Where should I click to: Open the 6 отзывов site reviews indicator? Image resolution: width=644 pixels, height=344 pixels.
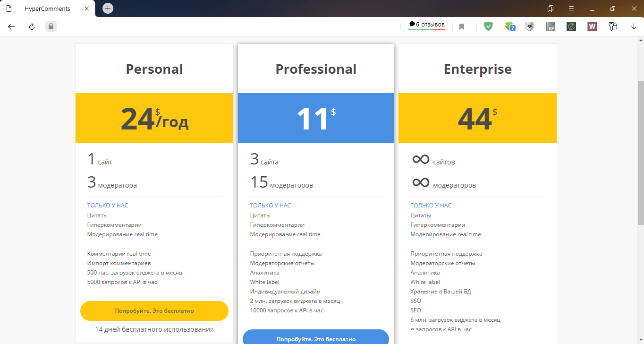point(427,25)
